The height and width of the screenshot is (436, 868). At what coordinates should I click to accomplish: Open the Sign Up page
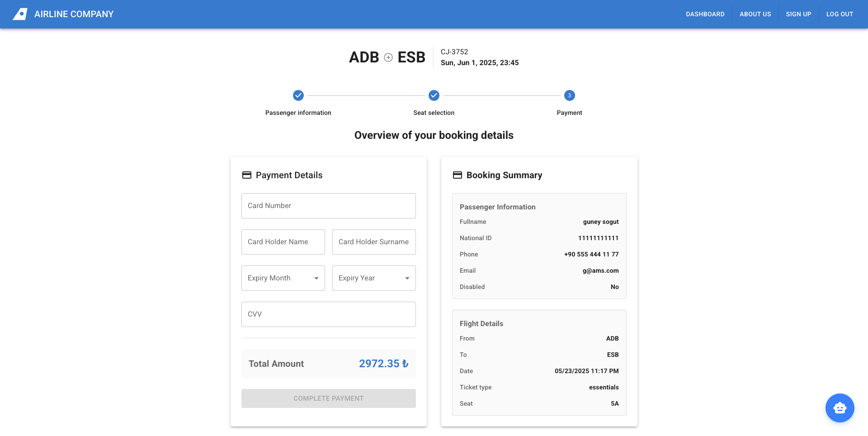[798, 14]
